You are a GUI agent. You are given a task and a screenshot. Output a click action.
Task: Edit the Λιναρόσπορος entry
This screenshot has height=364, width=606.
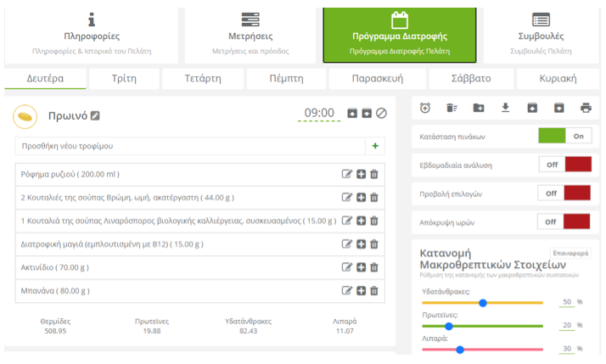(347, 221)
